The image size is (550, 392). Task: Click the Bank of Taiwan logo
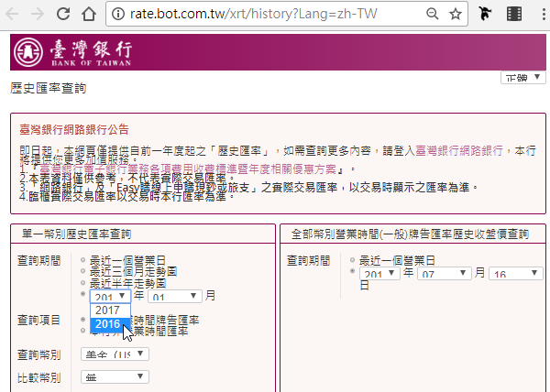point(73,52)
